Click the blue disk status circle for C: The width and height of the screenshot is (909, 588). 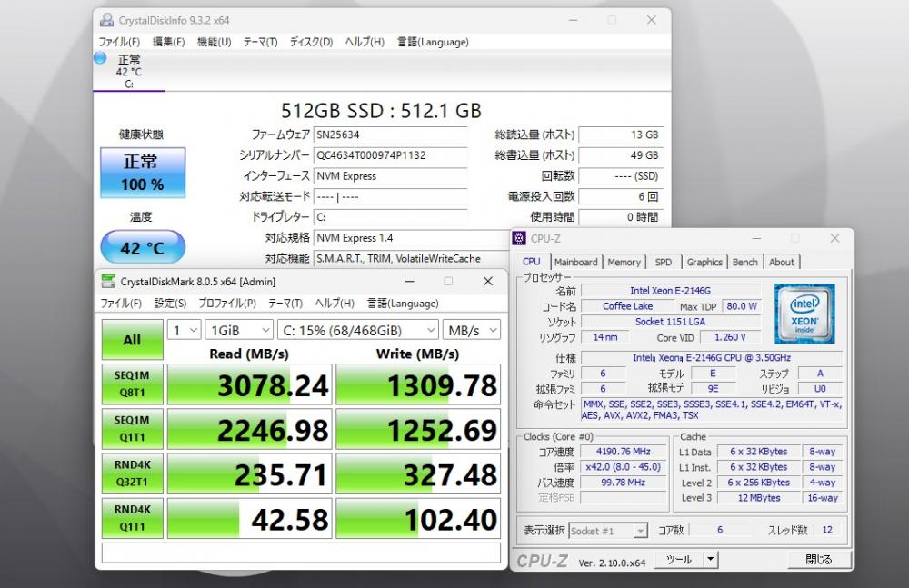(100, 58)
